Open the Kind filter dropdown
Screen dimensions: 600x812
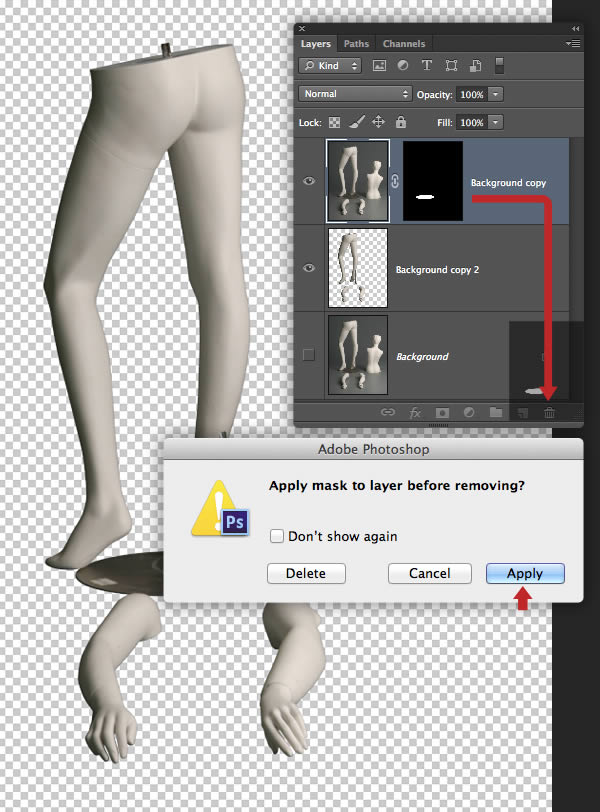(x=333, y=66)
